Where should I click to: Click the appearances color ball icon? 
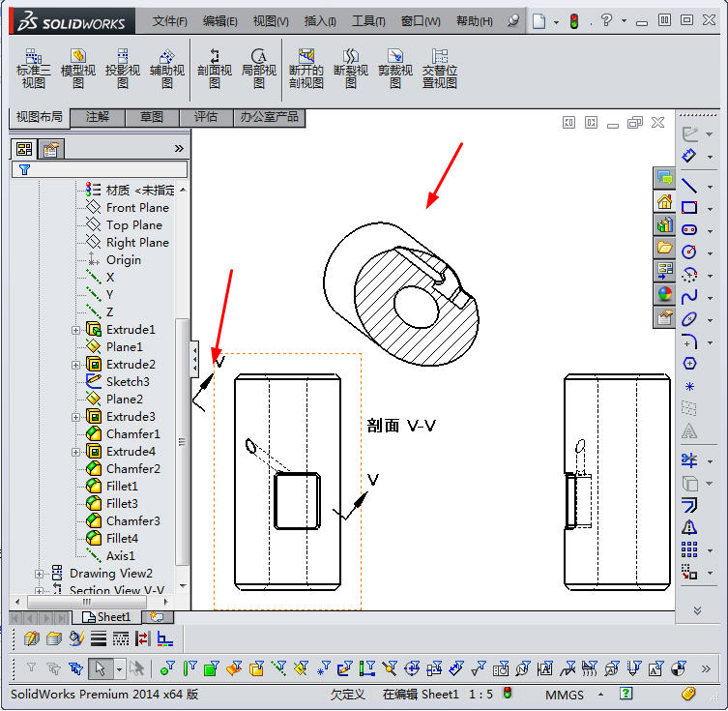[664, 294]
